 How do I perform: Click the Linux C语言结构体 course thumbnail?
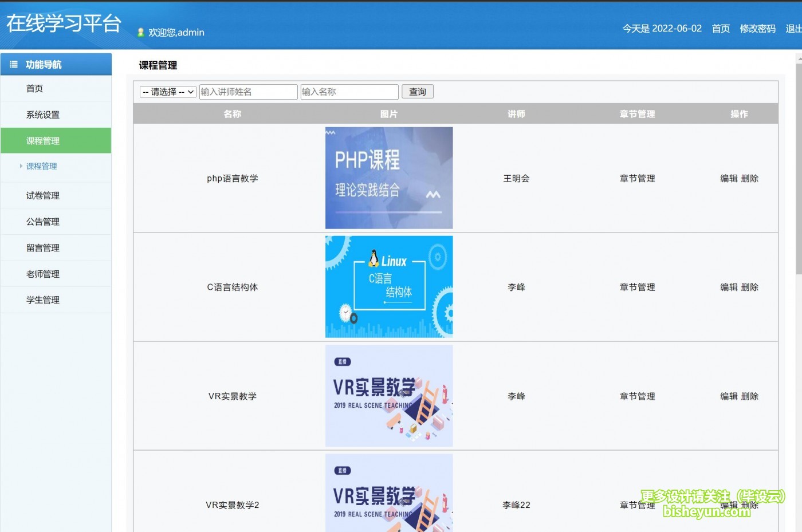(389, 287)
